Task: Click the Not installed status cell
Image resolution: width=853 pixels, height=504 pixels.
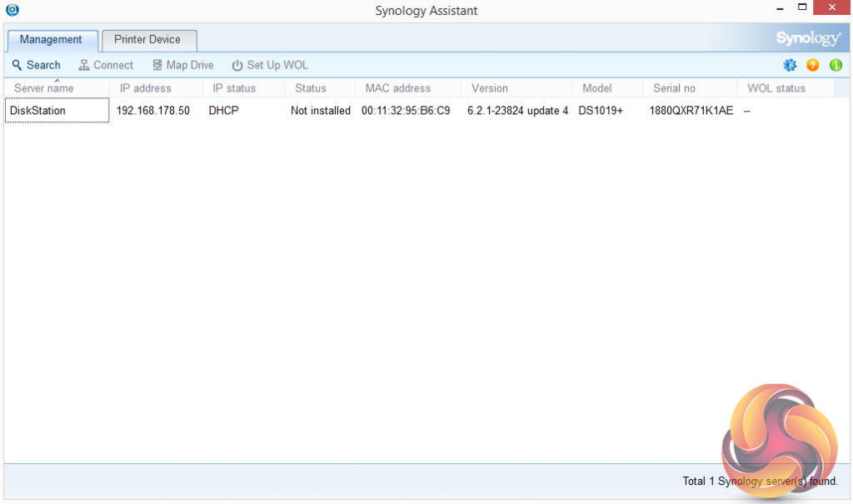Action: click(x=321, y=111)
